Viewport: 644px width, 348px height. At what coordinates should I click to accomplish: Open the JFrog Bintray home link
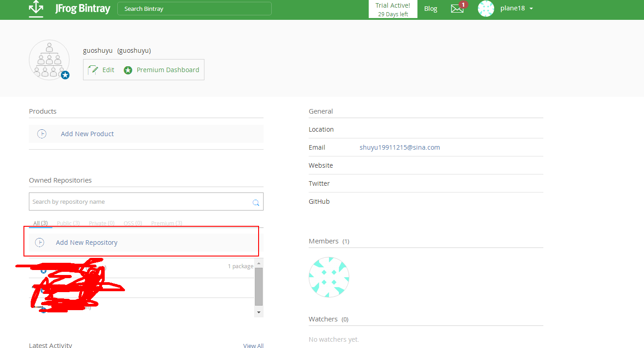[x=83, y=9]
